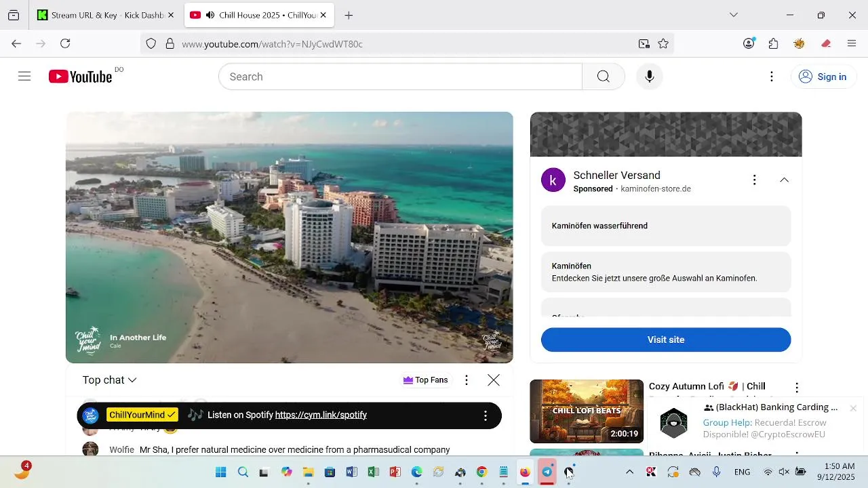Start voice search with microphone icon
This screenshot has height=488, width=868.
click(649, 77)
